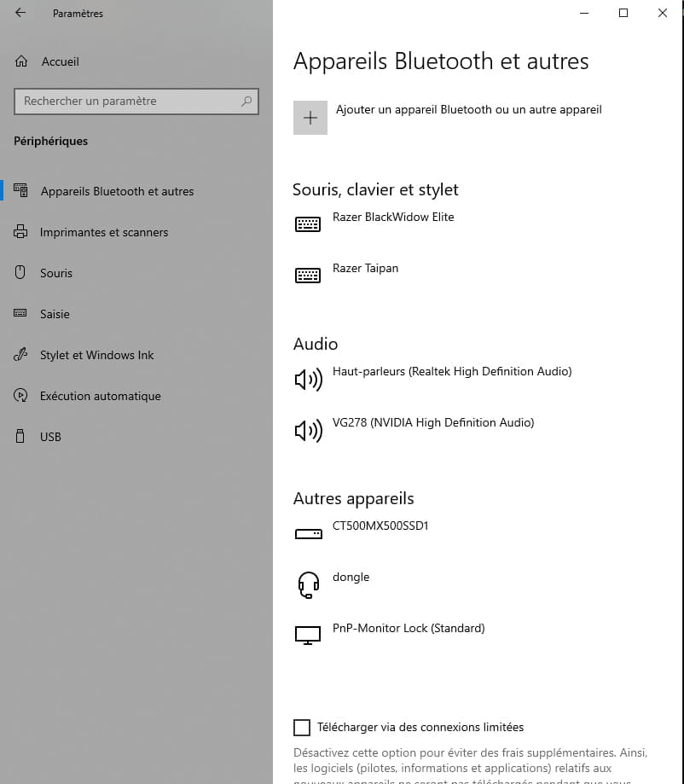Image resolution: width=684 pixels, height=784 pixels.
Task: Open Accueil settings home
Action: tap(60, 61)
